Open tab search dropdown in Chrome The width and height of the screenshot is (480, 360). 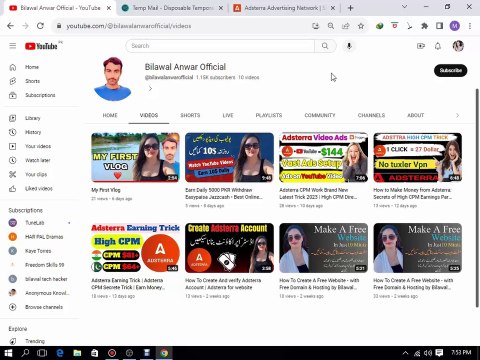tap(404, 7)
